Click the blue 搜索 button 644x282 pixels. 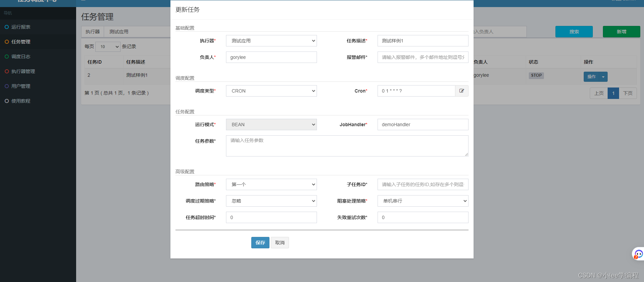574,32
